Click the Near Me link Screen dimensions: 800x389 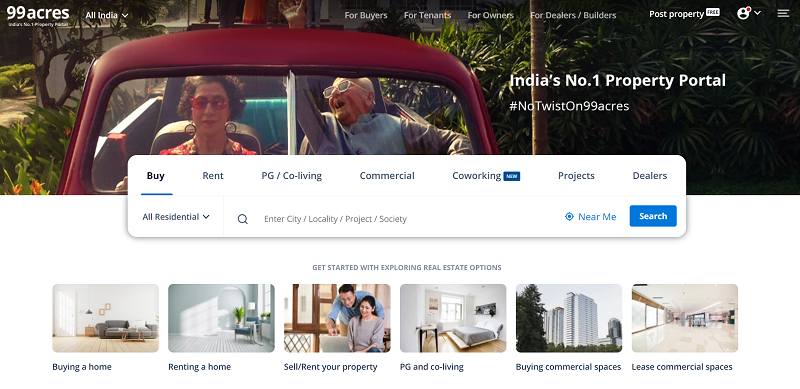pyautogui.click(x=590, y=216)
